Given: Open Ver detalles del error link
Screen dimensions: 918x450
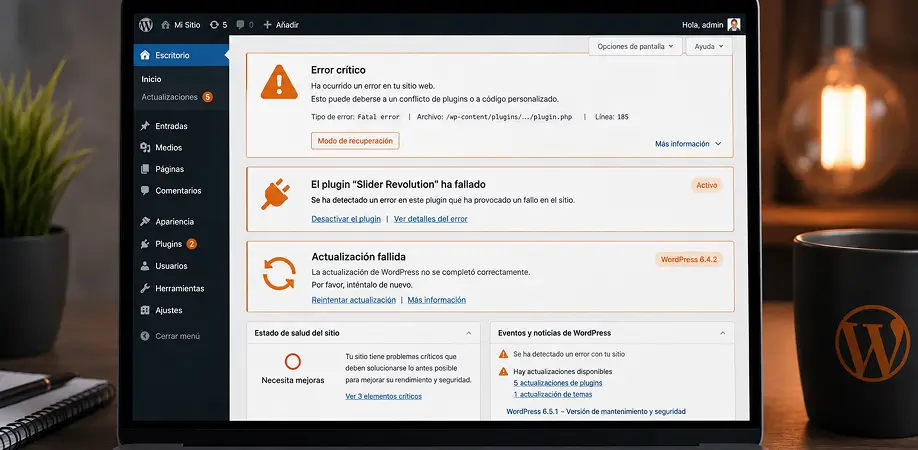Looking at the screenshot, I should click(x=430, y=219).
